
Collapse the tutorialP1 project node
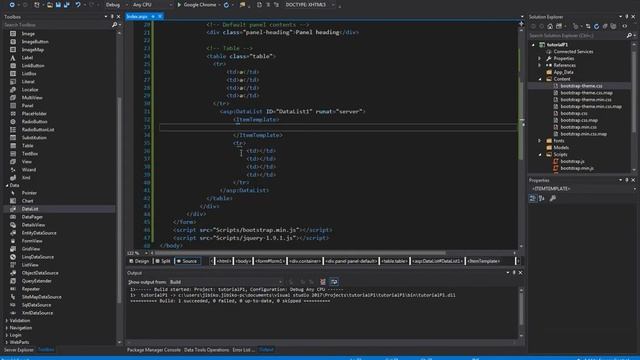(533, 45)
